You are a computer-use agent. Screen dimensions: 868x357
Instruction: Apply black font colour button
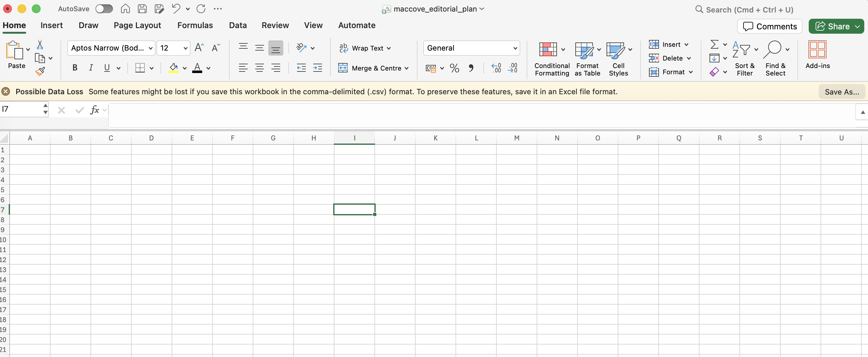(197, 68)
